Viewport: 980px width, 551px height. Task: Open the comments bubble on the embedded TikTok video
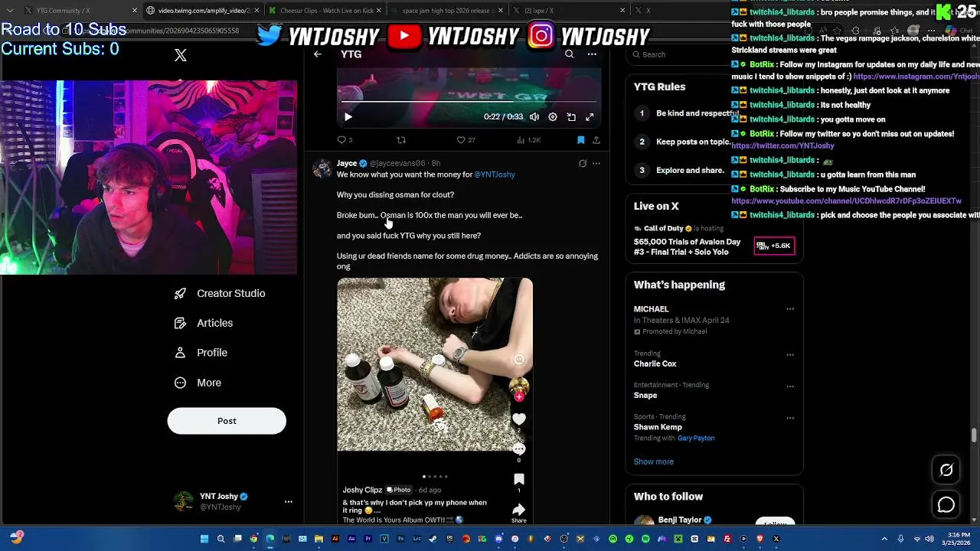pos(519,449)
